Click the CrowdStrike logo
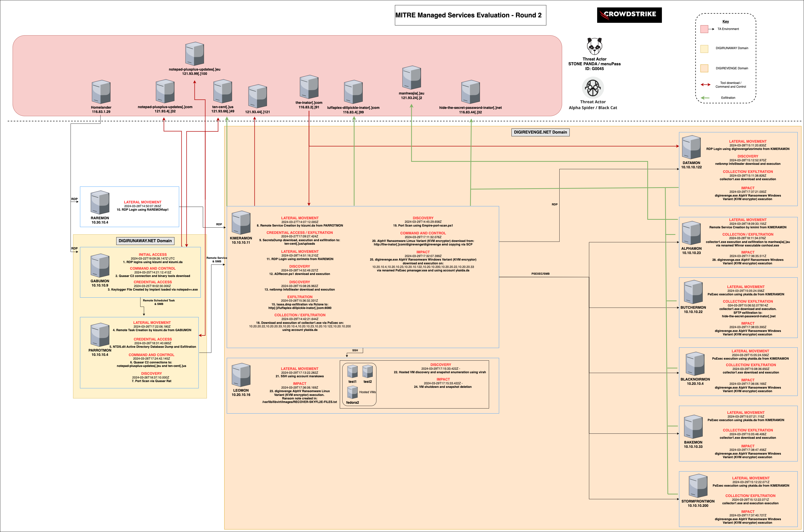Screen dimensions: 804x532 (629, 15)
